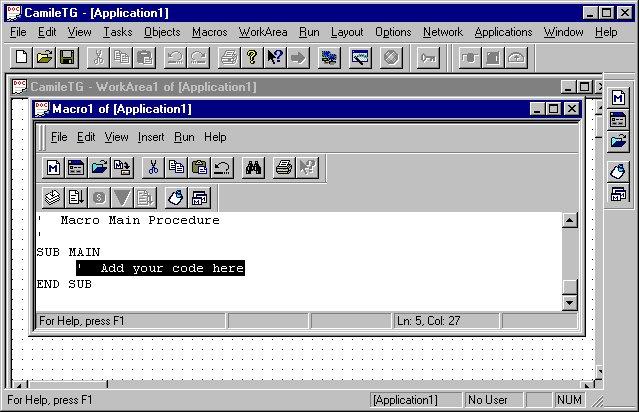Image resolution: width=639 pixels, height=412 pixels.
Task: Click the code editor scroll up arrow
Action: tap(569, 220)
